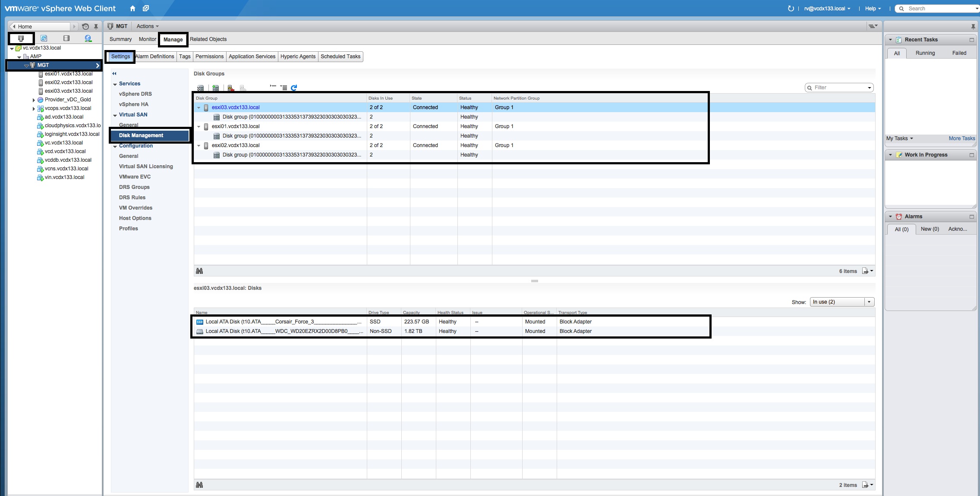This screenshot has width=980, height=496.
Task: Open the Actions dropdown menu
Action: coord(148,26)
